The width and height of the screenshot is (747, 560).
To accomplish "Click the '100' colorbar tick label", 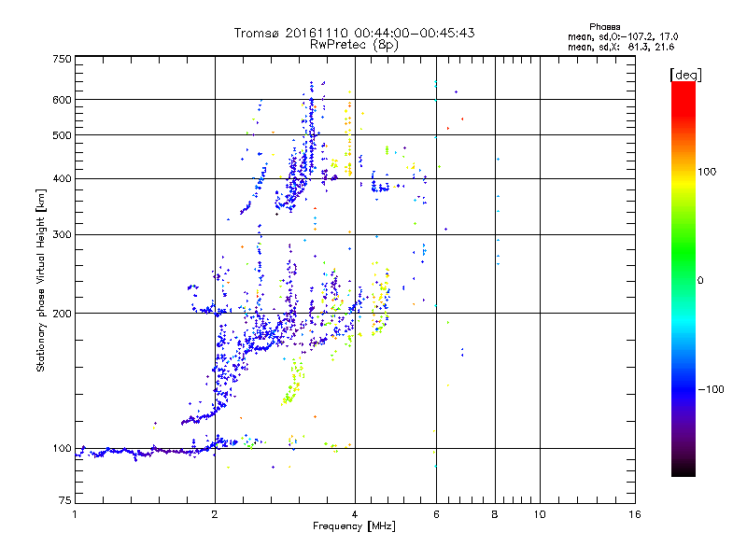I will click(707, 172).
